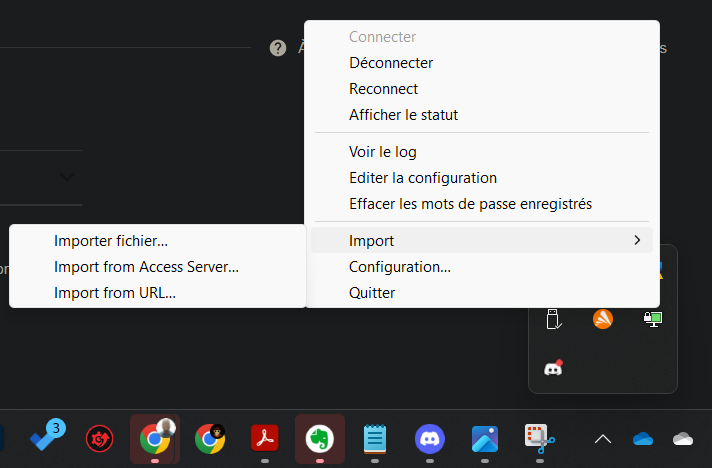
Task: Select Effacer les mots de passe enregistrés
Action: coord(482,204)
